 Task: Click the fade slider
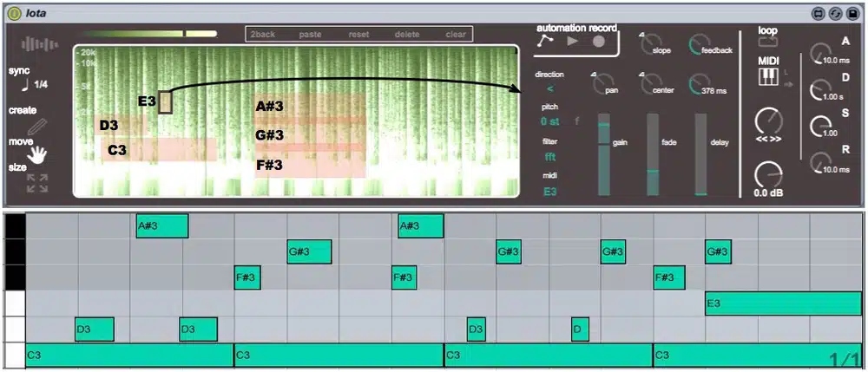653,154
